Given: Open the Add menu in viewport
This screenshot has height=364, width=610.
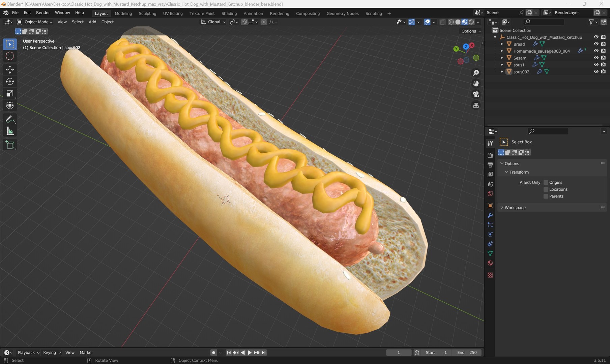Looking at the screenshot, I should (x=92, y=22).
